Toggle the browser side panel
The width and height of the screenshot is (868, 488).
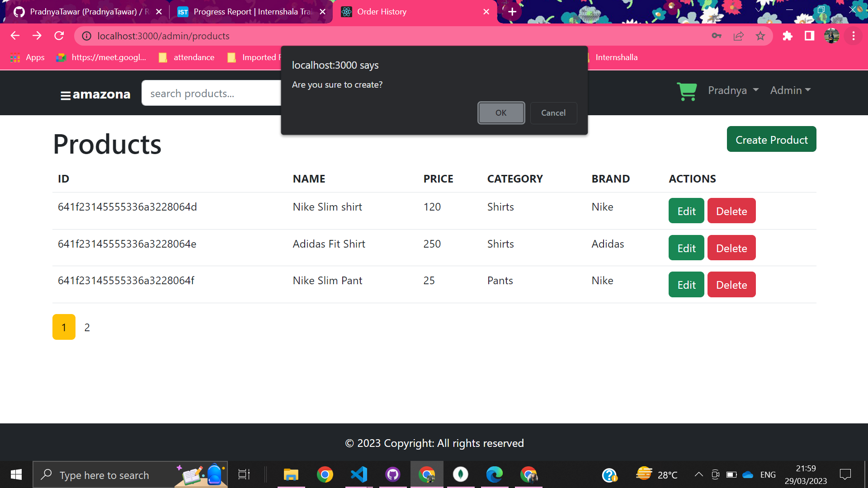pyautogui.click(x=809, y=36)
